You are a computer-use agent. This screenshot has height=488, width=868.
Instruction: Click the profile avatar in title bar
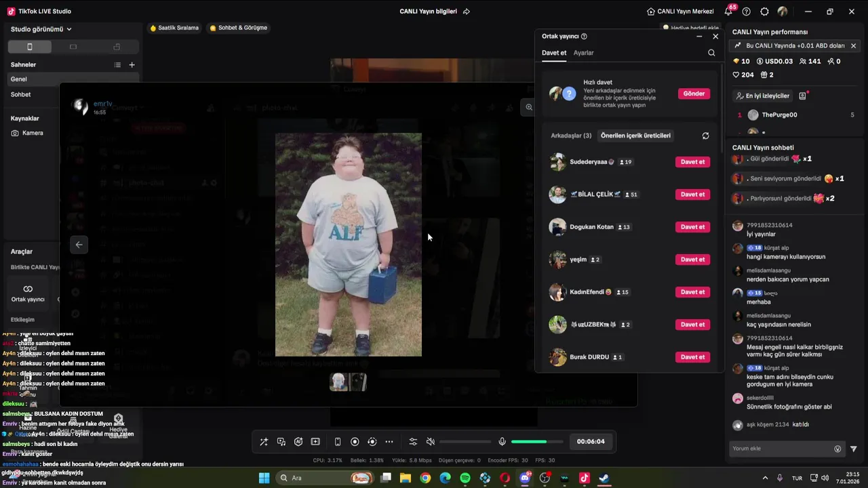point(783,12)
